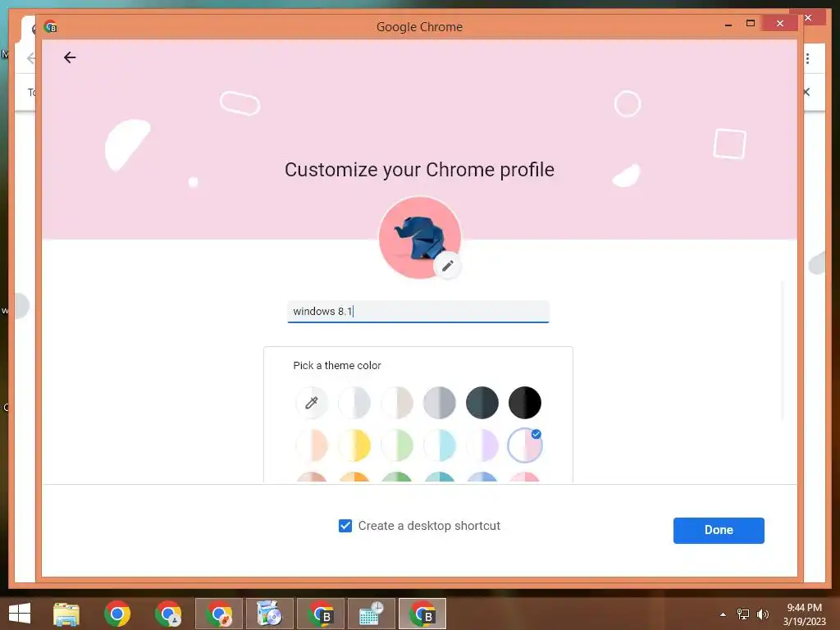Pick the lavender theme color
Viewport: 840px width, 630px height.
pyautogui.click(x=482, y=445)
